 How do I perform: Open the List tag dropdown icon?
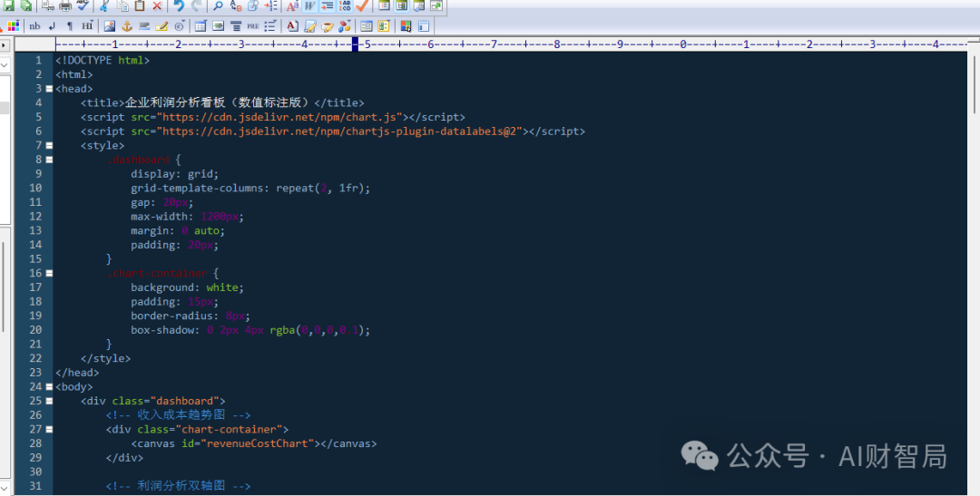point(270,26)
